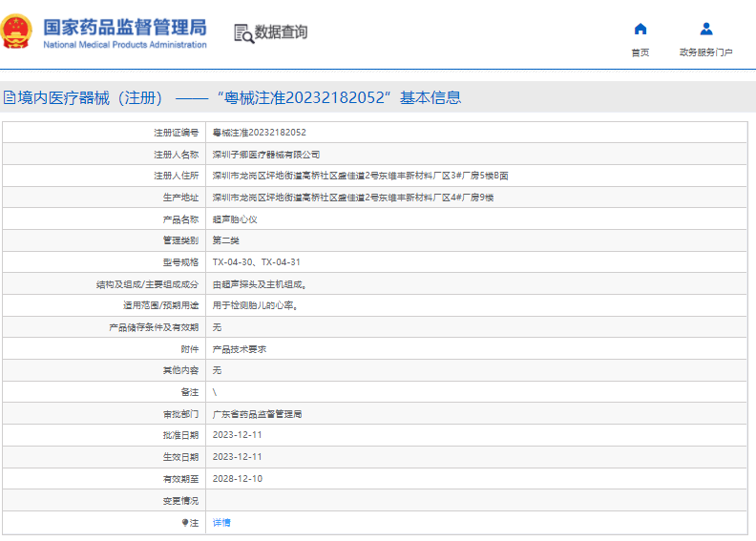Select 第二类 management class value
Viewport: 756px width, 541px height.
(x=225, y=240)
